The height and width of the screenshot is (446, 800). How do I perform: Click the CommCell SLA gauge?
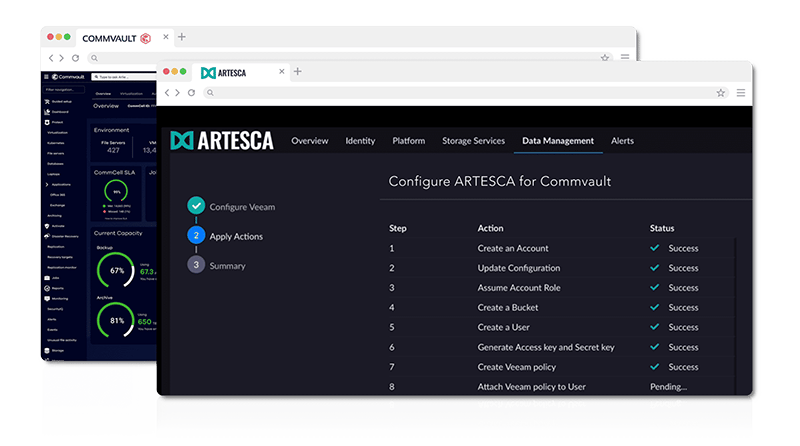point(116,191)
